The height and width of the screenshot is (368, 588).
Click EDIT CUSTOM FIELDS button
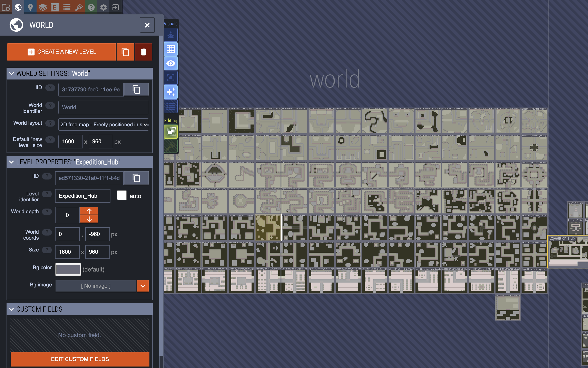point(80,359)
